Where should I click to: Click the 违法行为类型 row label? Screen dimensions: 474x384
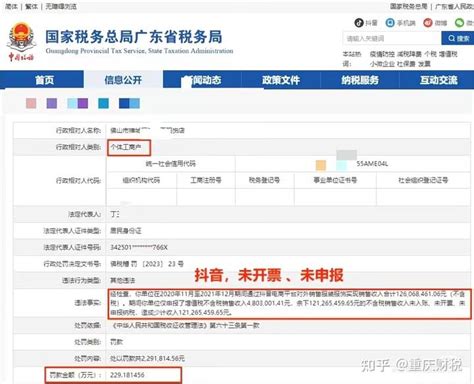tap(81, 281)
